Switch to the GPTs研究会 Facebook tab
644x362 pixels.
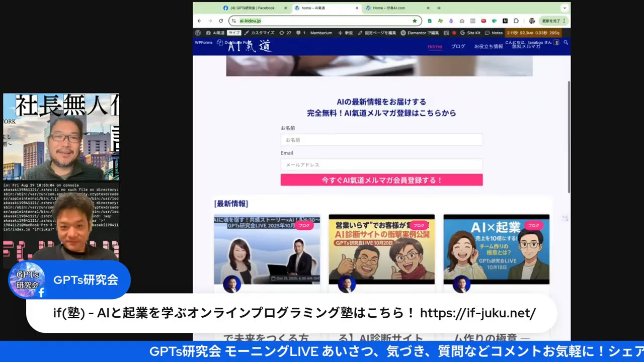(252, 8)
